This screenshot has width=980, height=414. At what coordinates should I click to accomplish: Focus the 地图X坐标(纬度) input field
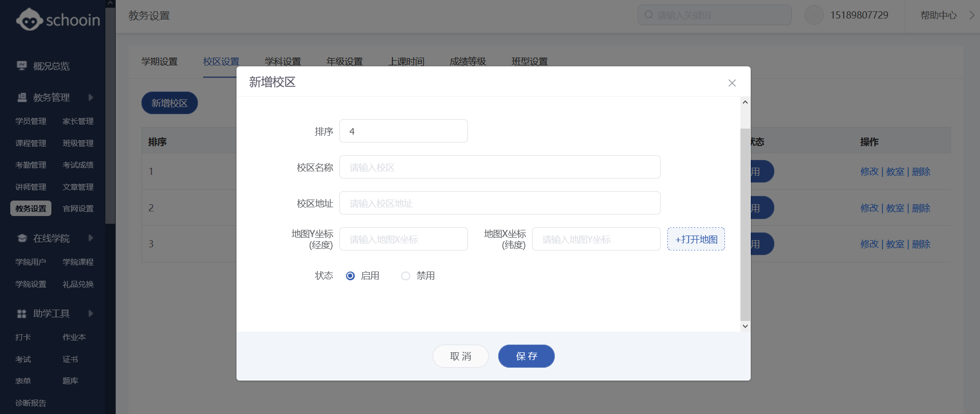[596, 239]
